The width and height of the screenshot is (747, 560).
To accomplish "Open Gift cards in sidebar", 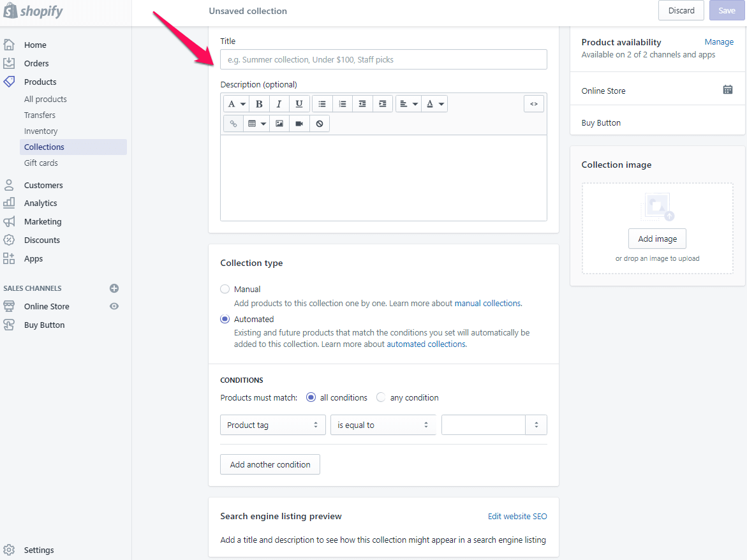I will [x=41, y=163].
